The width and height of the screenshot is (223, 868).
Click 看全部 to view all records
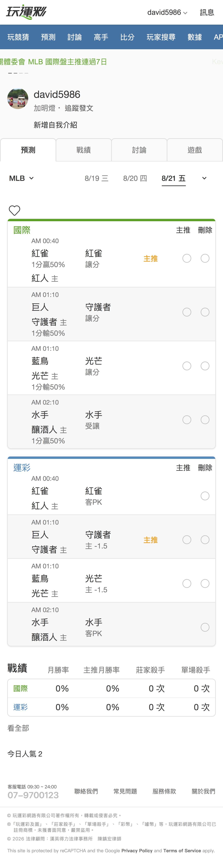pyautogui.click(x=18, y=728)
